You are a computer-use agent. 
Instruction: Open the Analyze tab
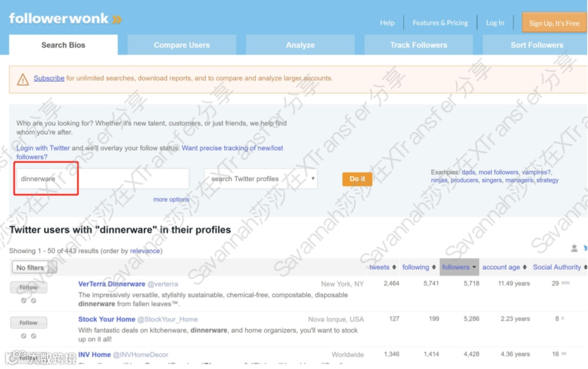[x=300, y=45]
